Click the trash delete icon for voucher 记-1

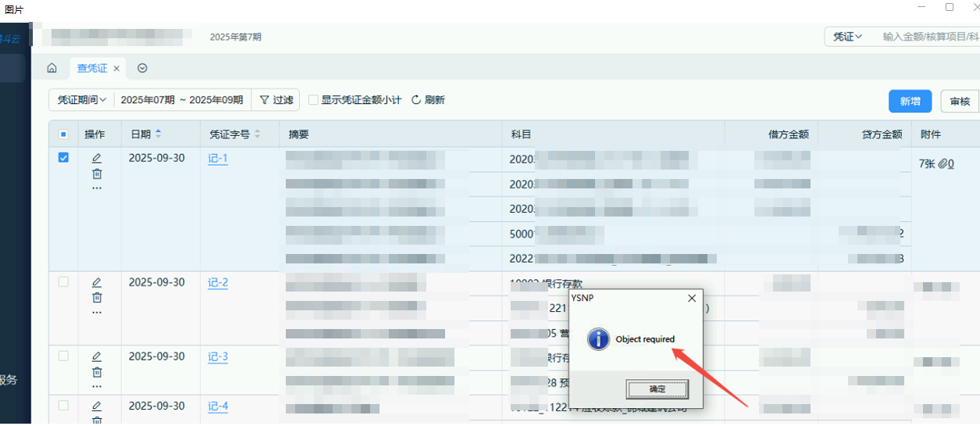(97, 174)
